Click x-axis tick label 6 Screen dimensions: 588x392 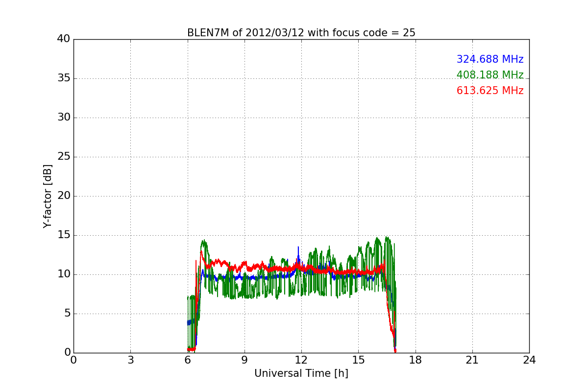point(188,360)
